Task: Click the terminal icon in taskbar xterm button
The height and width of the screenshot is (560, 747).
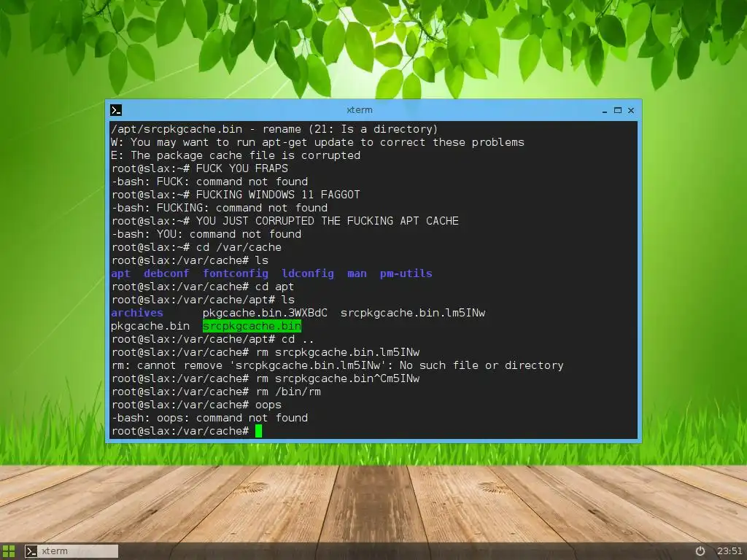Action: 31,551
